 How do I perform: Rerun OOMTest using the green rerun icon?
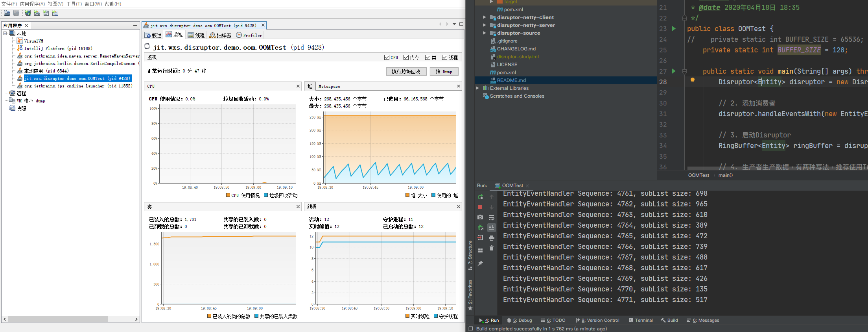pyautogui.click(x=480, y=197)
